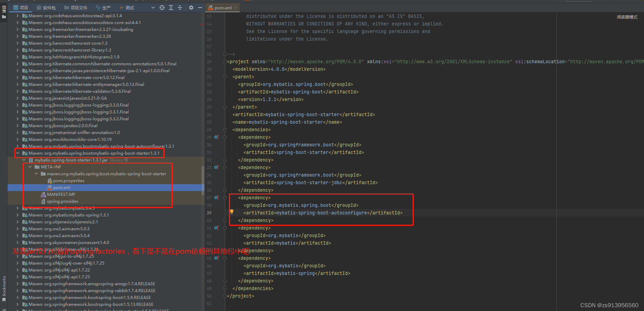Click the vertical 项目 tool window button
Viewport: 644px width, 311px height.
pyautogui.click(x=4, y=9)
